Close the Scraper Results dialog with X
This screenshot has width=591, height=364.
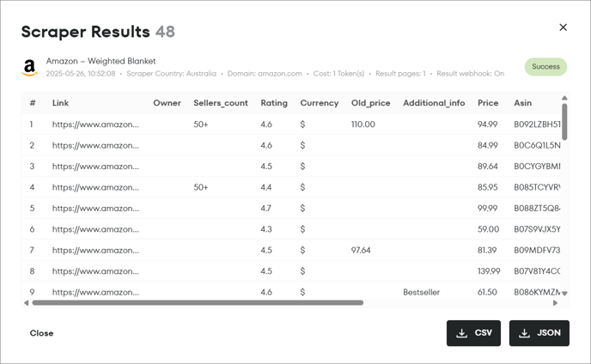click(563, 27)
